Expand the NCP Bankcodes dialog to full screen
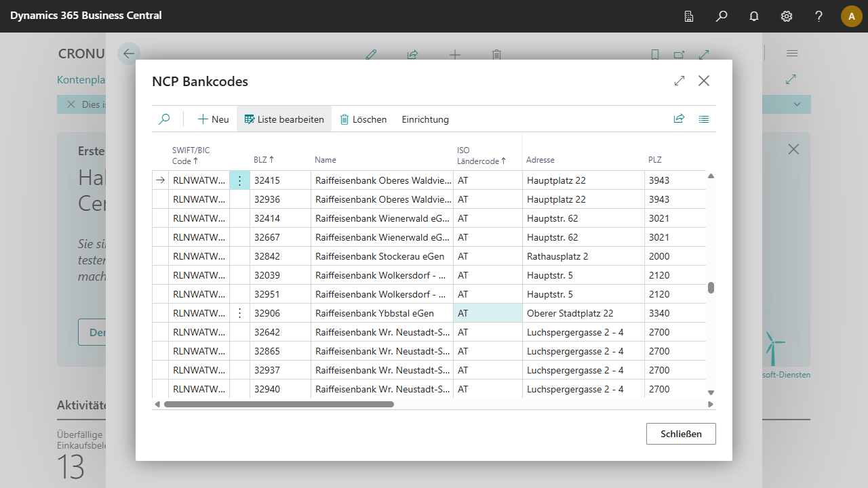This screenshot has width=868, height=488. point(679,81)
